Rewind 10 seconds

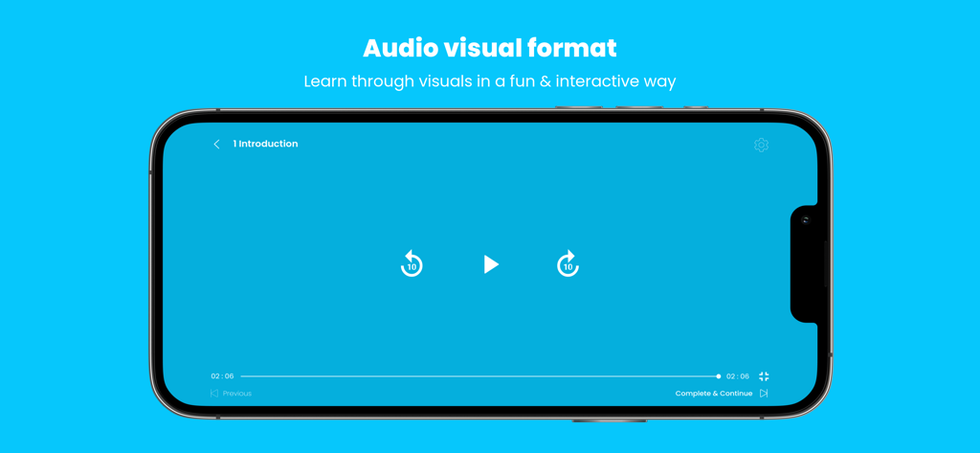tap(412, 264)
